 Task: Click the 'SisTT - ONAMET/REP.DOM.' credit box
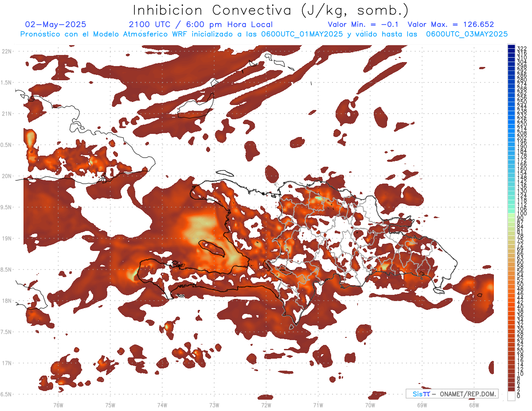click(x=452, y=394)
